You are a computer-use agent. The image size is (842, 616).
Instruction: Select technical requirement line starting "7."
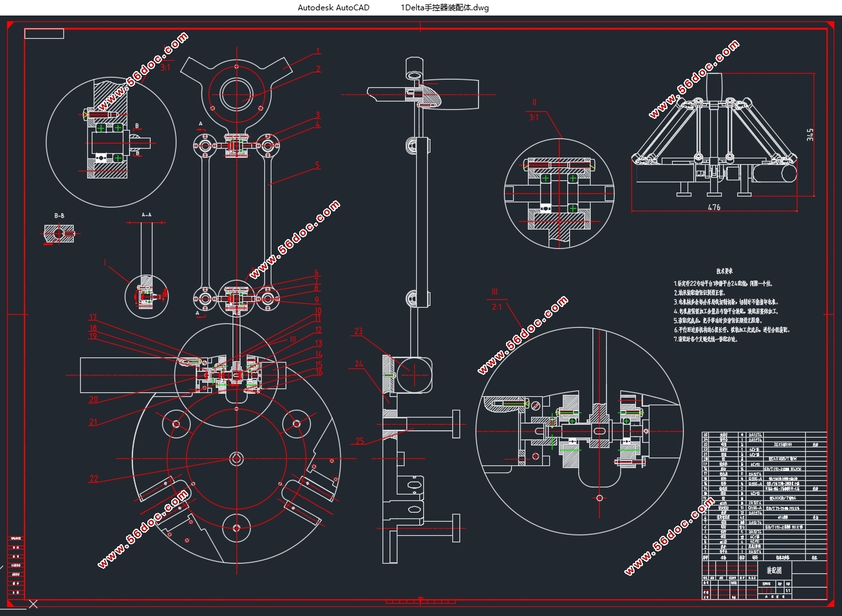point(706,339)
